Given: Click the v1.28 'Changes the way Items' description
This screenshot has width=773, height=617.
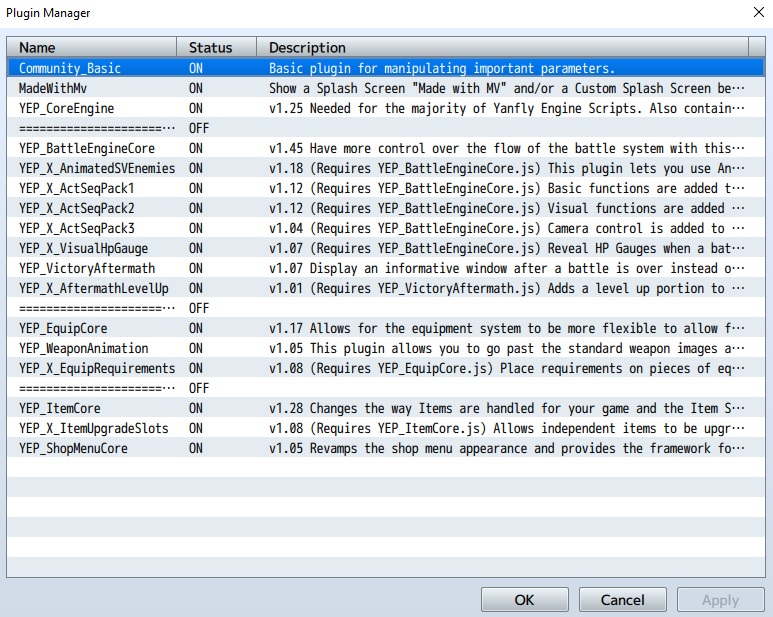Looking at the screenshot, I should point(506,409).
